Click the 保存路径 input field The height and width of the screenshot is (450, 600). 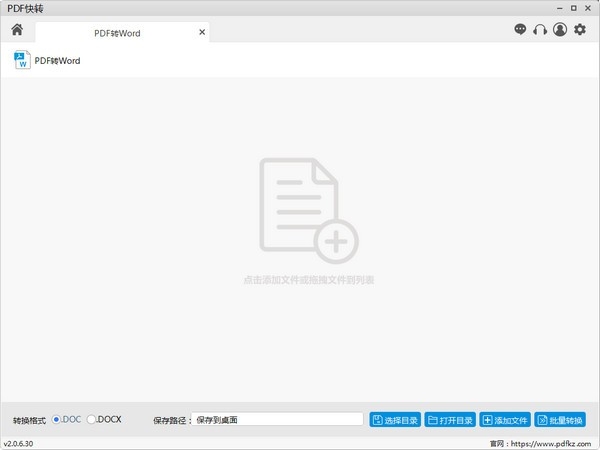pos(277,419)
